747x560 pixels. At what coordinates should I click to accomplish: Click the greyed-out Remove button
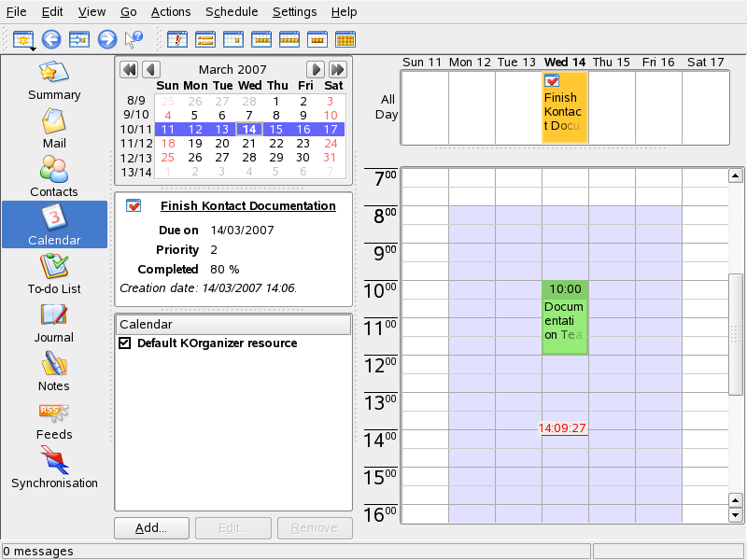[315, 528]
